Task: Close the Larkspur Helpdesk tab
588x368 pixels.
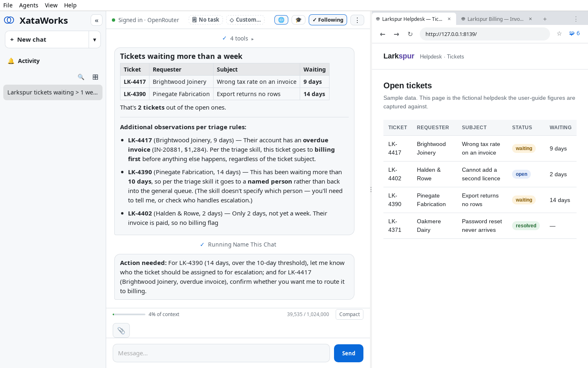Action: (449, 19)
